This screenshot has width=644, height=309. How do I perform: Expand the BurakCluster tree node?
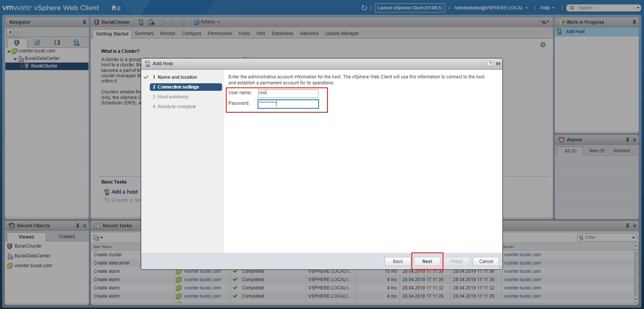[21, 66]
